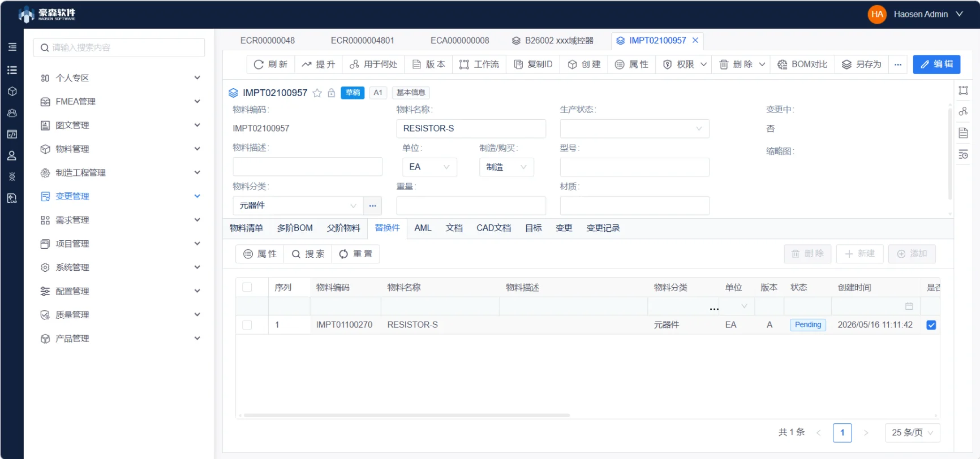Click the 提升 promote toolbar button

click(319, 64)
